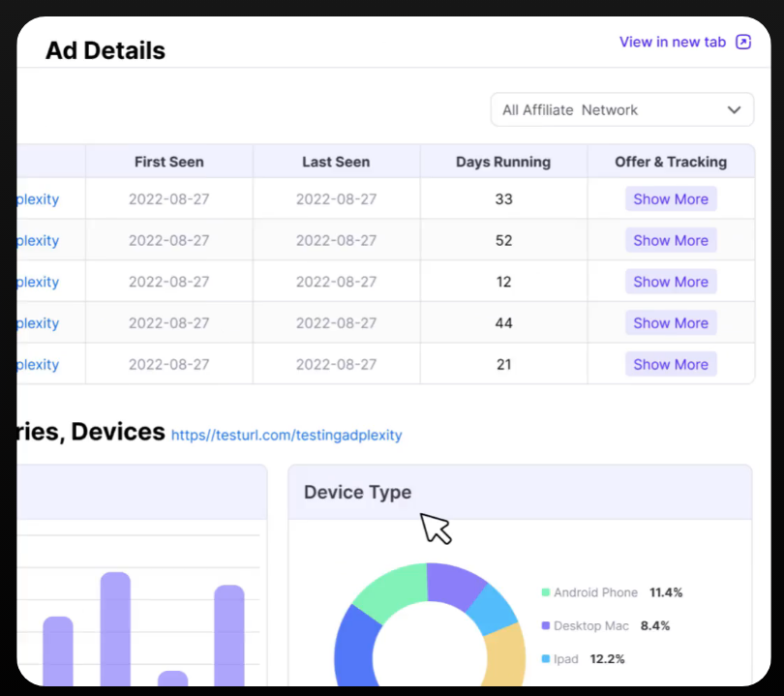Click the Ad Details heading

pos(106,50)
